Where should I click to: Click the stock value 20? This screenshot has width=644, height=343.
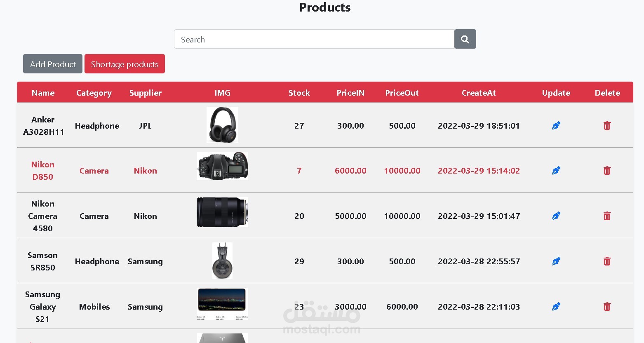coord(299,216)
